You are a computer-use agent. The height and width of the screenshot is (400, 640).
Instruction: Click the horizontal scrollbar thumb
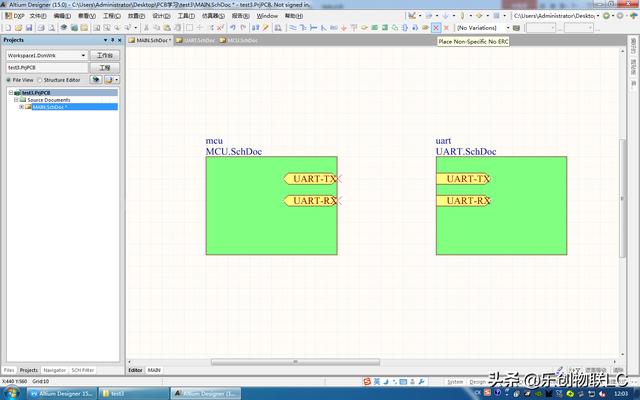(295, 362)
